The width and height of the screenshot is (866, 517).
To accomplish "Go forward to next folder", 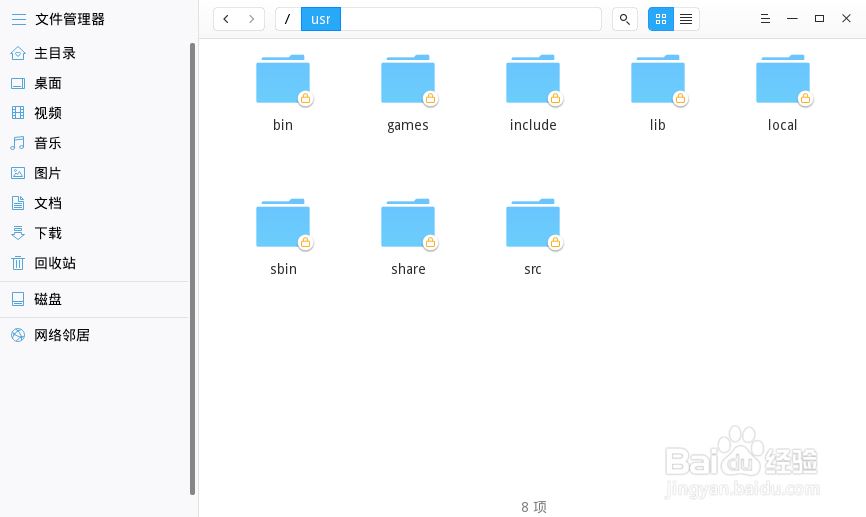I will click(251, 19).
